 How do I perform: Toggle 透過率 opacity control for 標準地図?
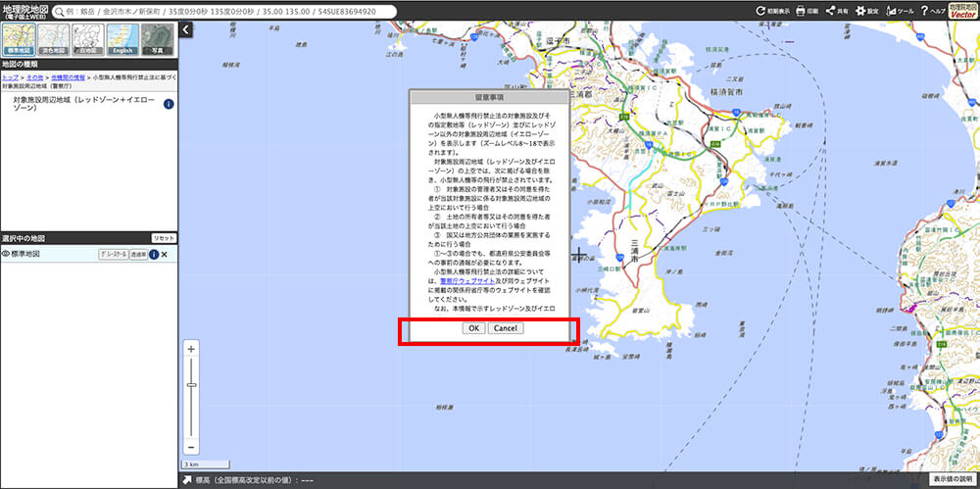pyautogui.click(x=138, y=255)
